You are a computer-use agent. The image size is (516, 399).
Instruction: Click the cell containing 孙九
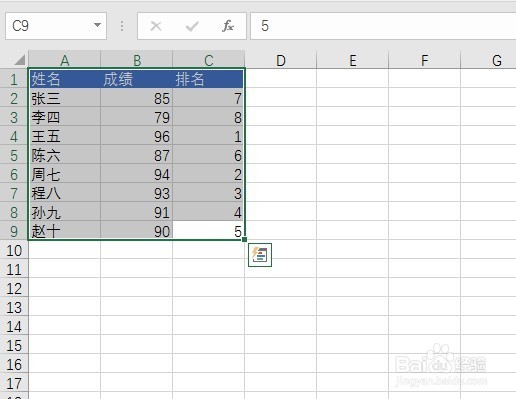click(65, 212)
